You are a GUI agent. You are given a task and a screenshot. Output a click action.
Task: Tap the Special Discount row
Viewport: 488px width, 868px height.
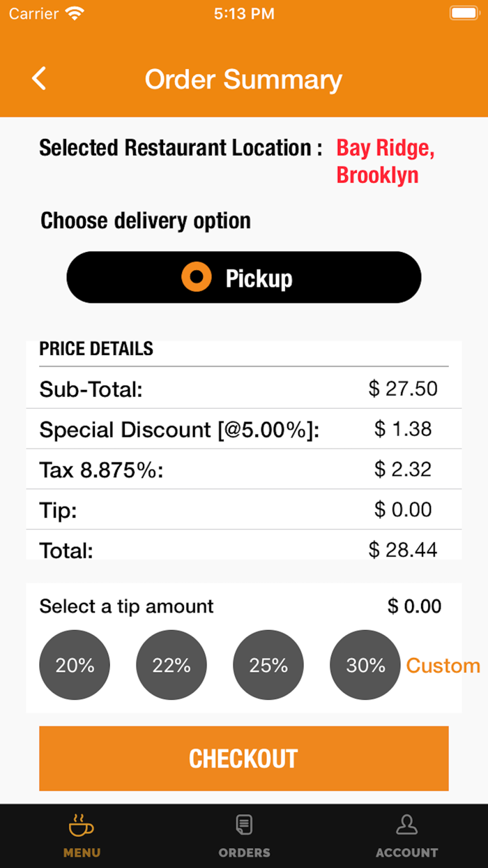[x=244, y=429]
